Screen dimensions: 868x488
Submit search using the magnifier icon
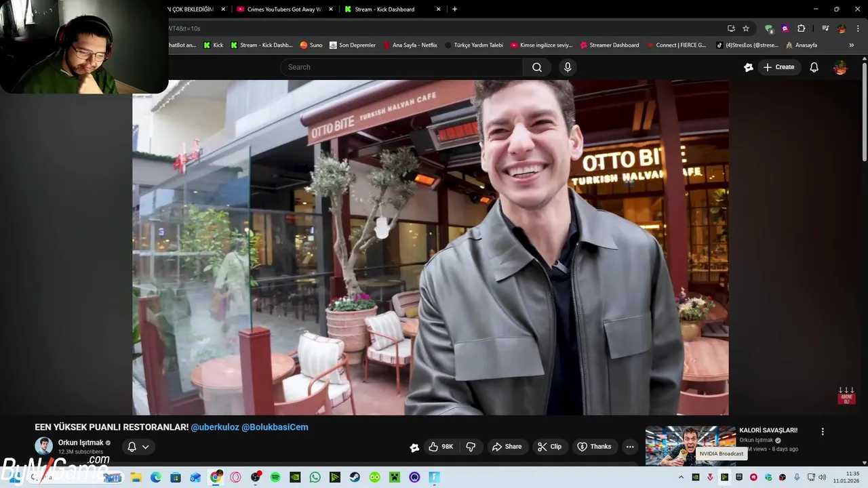click(x=536, y=67)
